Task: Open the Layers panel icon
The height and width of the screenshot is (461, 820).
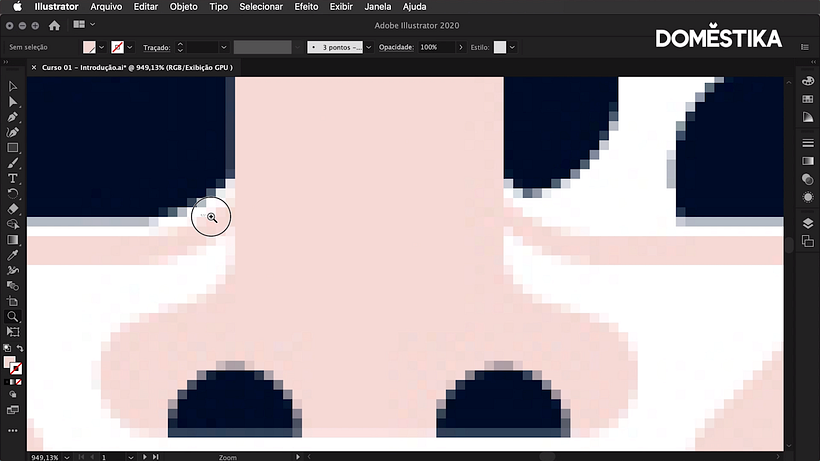Action: (808, 223)
